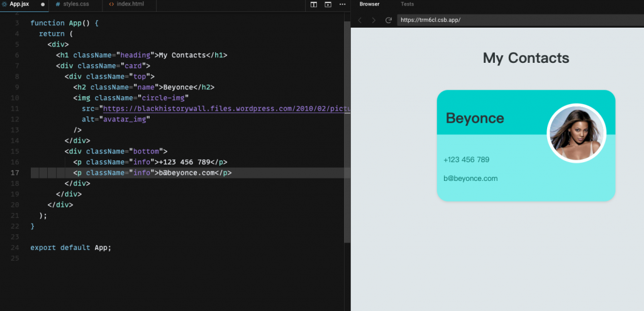Viewport: 644px width, 311px height.
Task: Click the editor vertical scrollbar
Action: coord(347,131)
